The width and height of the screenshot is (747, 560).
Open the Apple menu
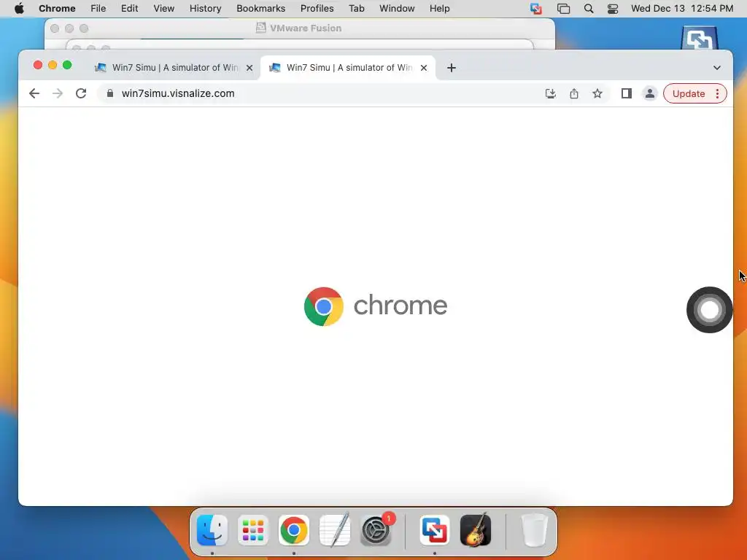coord(19,9)
